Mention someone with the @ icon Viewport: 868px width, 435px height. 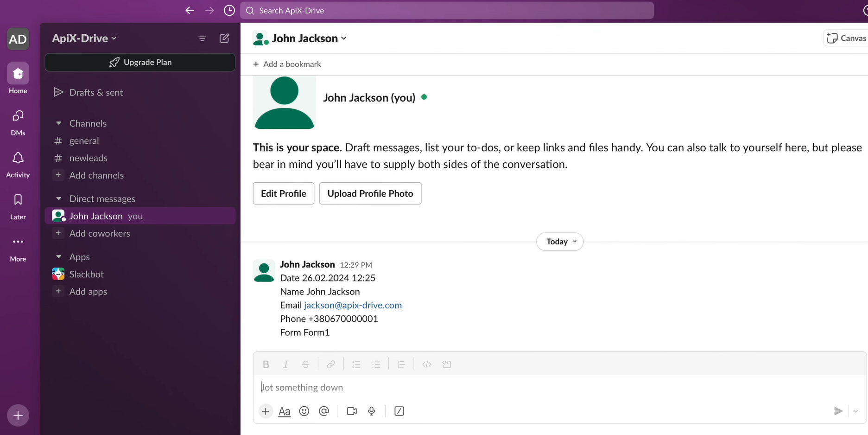[324, 411]
